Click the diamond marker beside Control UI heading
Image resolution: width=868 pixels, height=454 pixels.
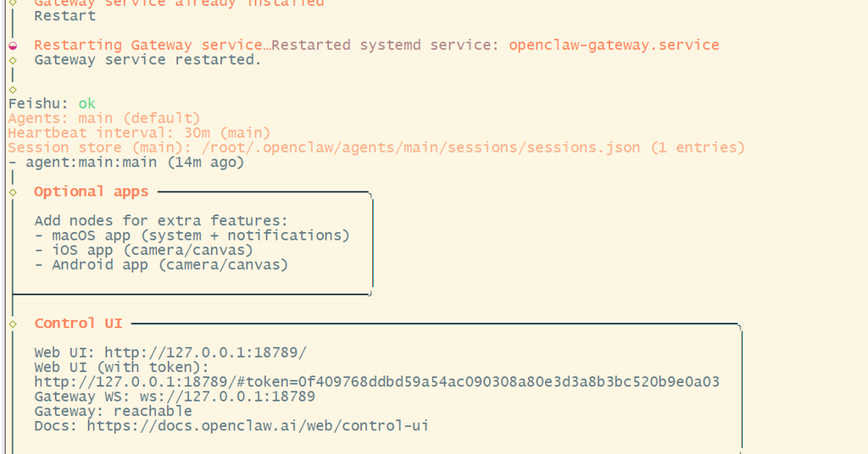13,324
